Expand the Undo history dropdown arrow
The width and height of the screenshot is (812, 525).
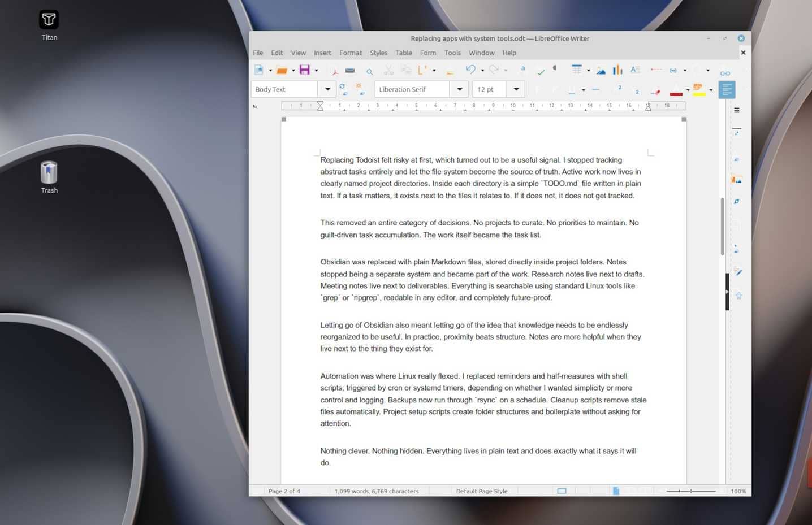click(x=482, y=71)
